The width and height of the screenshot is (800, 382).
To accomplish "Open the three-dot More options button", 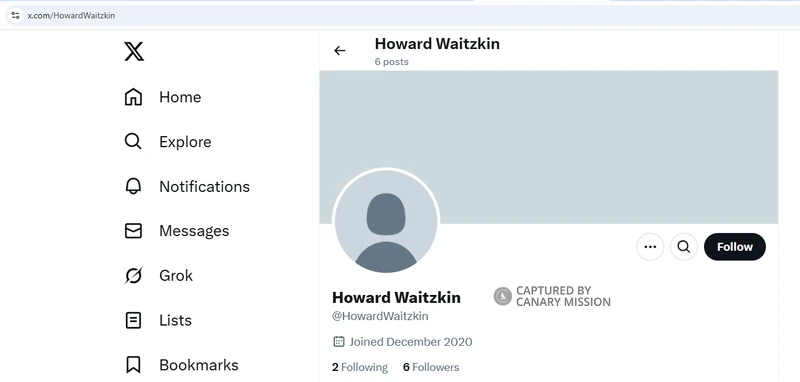I will [650, 247].
